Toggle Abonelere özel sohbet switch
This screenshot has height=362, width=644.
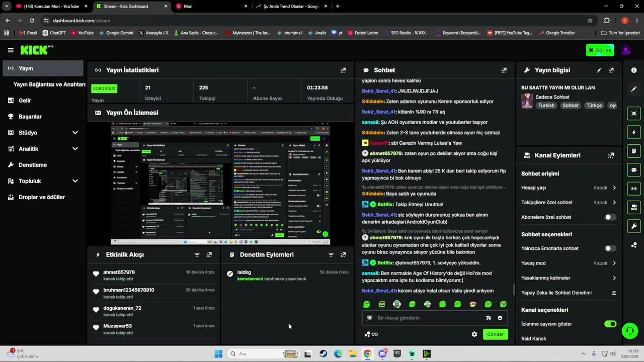(x=610, y=217)
